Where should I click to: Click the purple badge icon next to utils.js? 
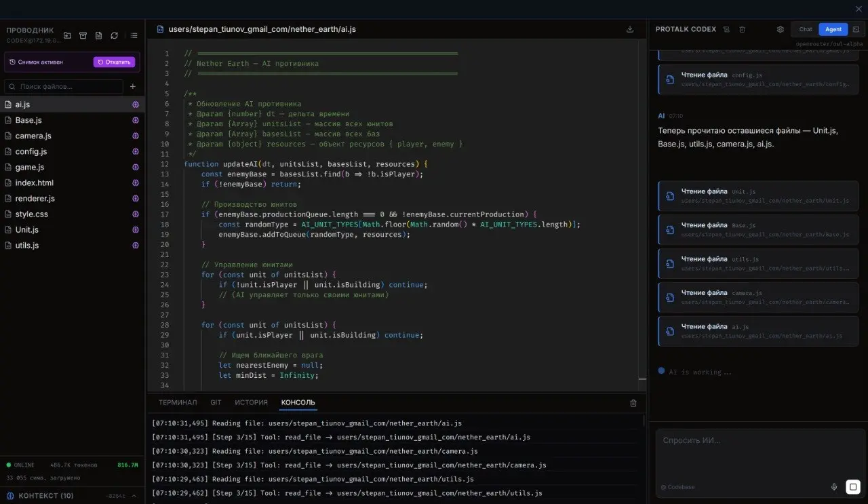136,245
